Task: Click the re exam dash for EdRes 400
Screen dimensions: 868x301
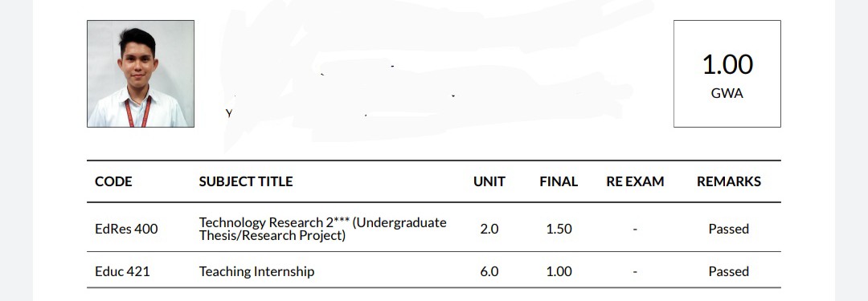Action: click(x=635, y=229)
